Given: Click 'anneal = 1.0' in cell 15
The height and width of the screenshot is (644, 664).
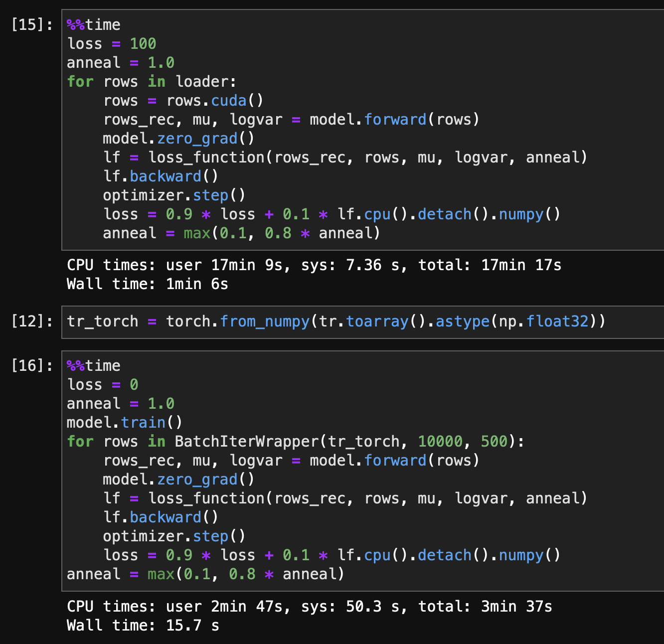Looking at the screenshot, I should pos(121,62).
